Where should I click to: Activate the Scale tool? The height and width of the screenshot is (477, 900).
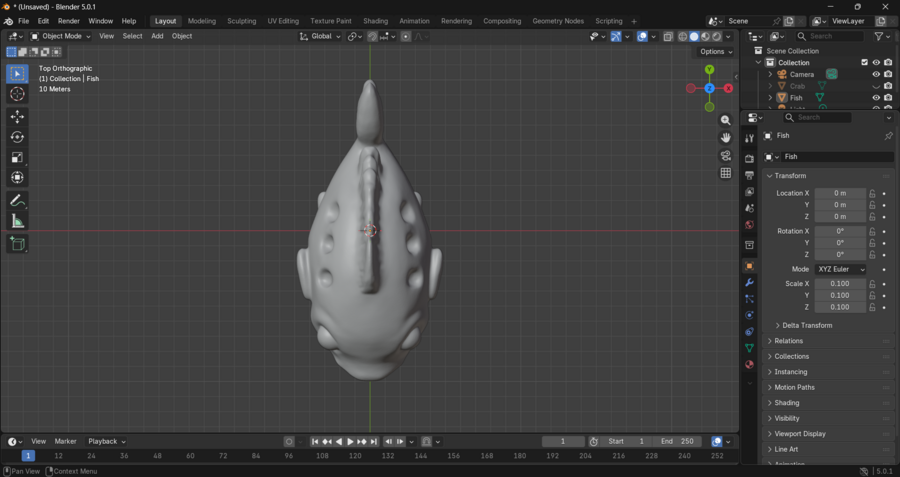click(x=17, y=157)
